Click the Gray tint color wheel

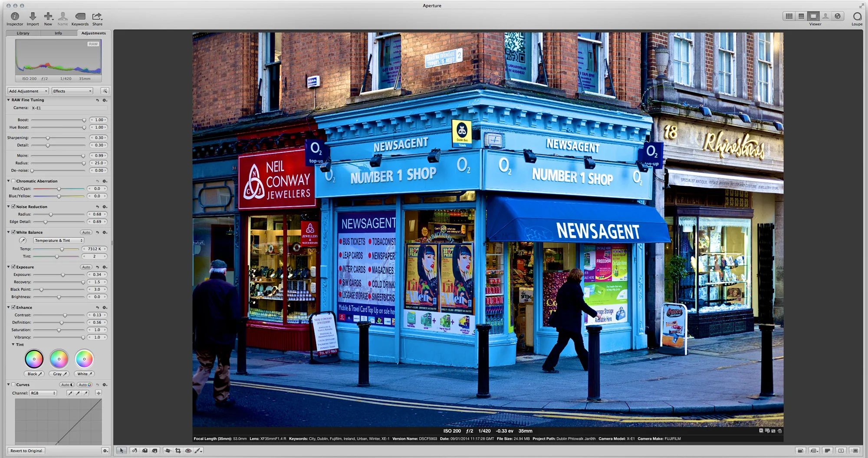pos(59,359)
